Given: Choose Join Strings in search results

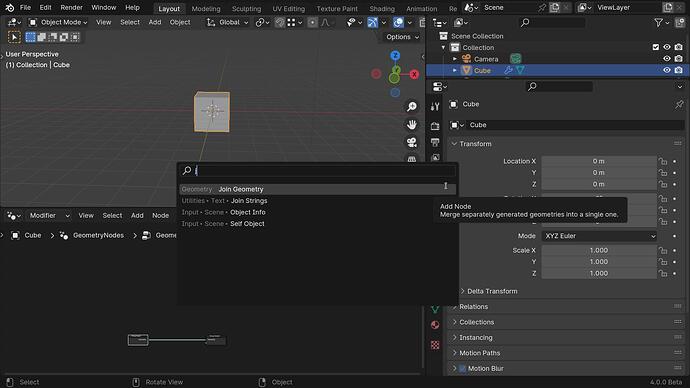Looking at the screenshot, I should click(317, 201).
